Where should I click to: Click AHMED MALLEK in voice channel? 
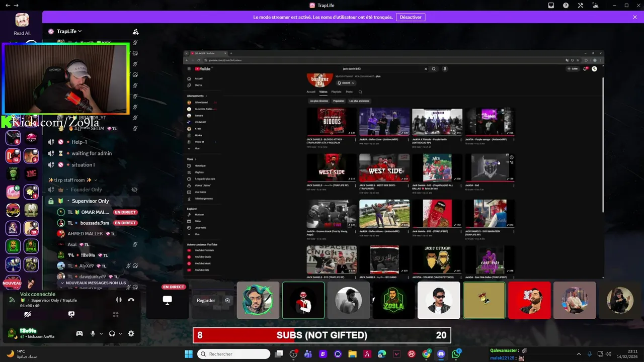point(85,234)
